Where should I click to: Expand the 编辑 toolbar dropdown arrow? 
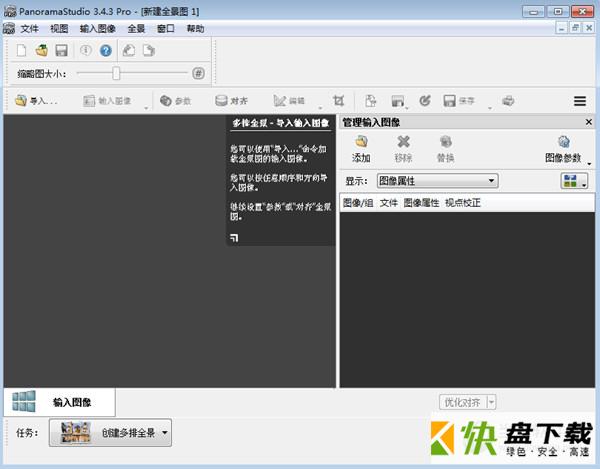pyautogui.click(x=320, y=108)
